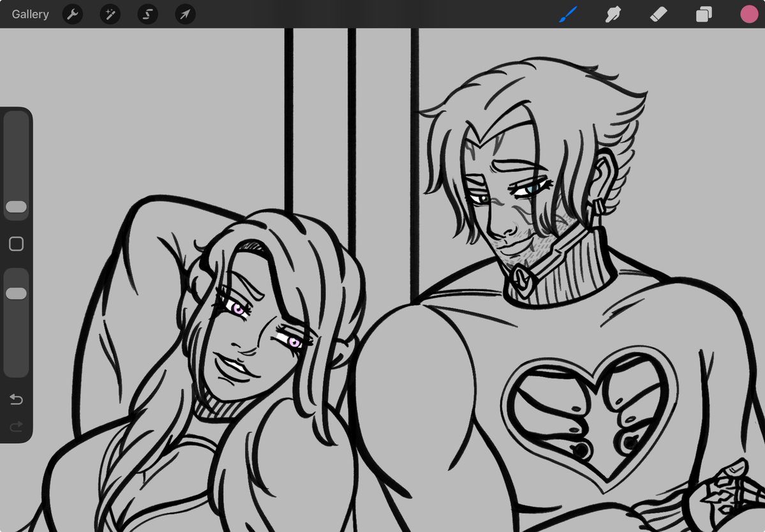Select the Smudge tool
Screen dimensions: 765x532
click(613, 14)
